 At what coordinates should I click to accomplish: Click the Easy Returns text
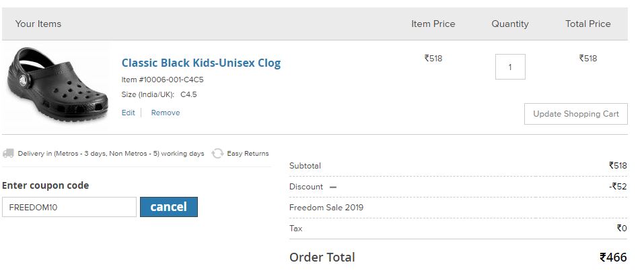pyautogui.click(x=248, y=154)
